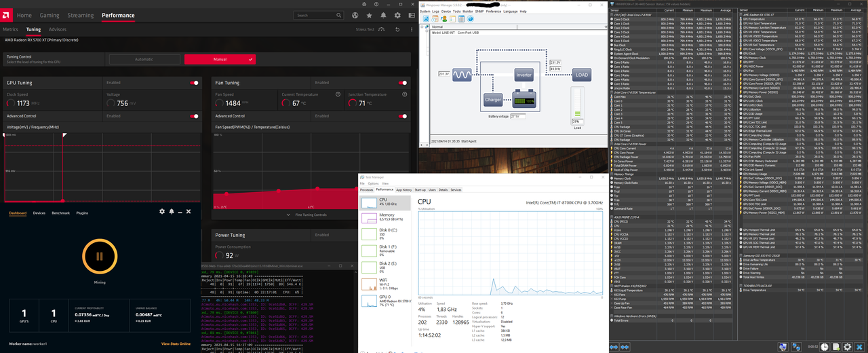Image resolution: width=868 pixels, height=353 pixels.
Task: Open Radeon Home tab
Action: 24,15
